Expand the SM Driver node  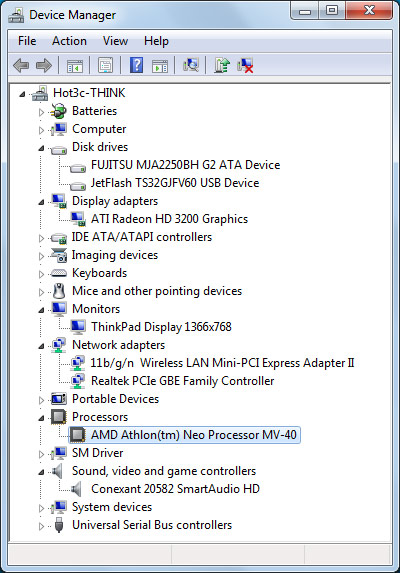(x=41, y=454)
